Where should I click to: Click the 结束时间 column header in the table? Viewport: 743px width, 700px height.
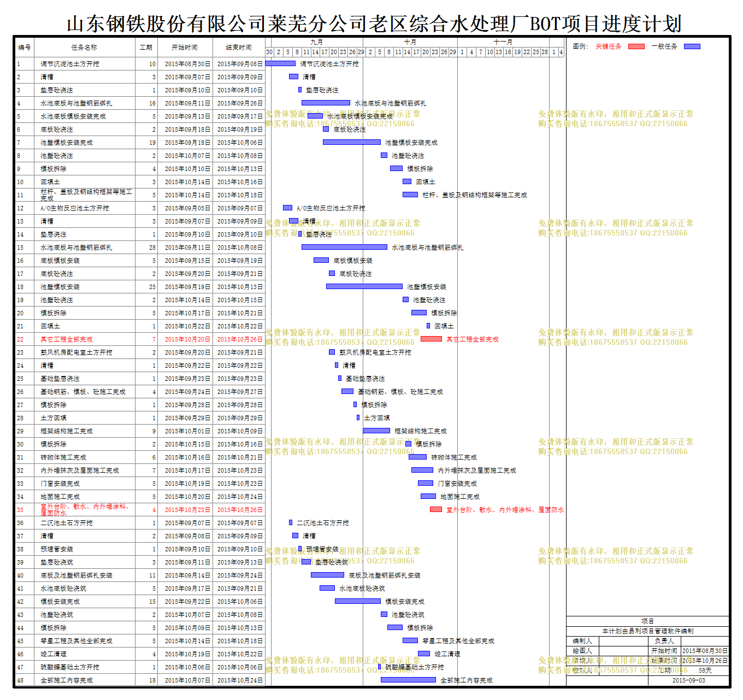pyautogui.click(x=239, y=48)
